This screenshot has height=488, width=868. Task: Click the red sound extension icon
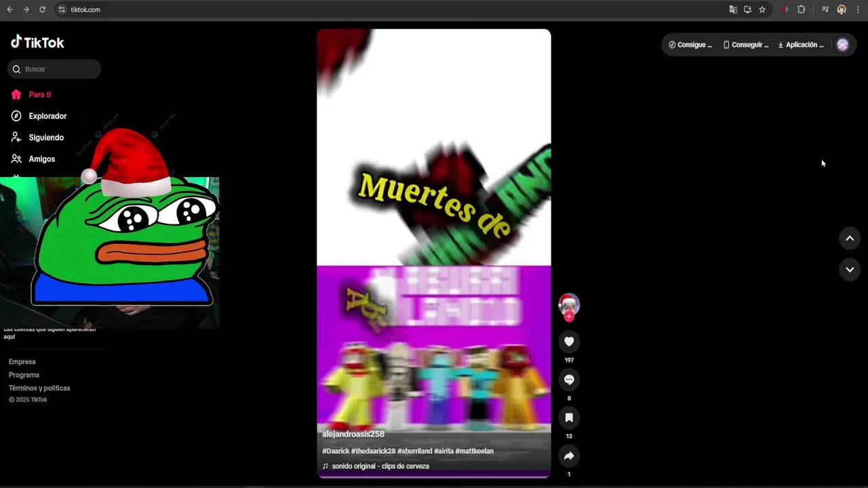(785, 9)
